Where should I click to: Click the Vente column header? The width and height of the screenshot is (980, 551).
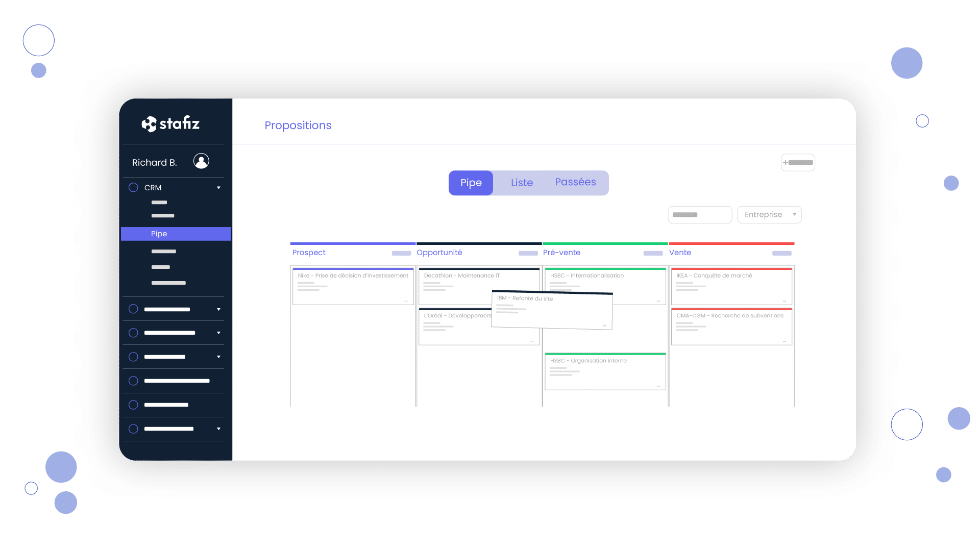pyautogui.click(x=680, y=253)
